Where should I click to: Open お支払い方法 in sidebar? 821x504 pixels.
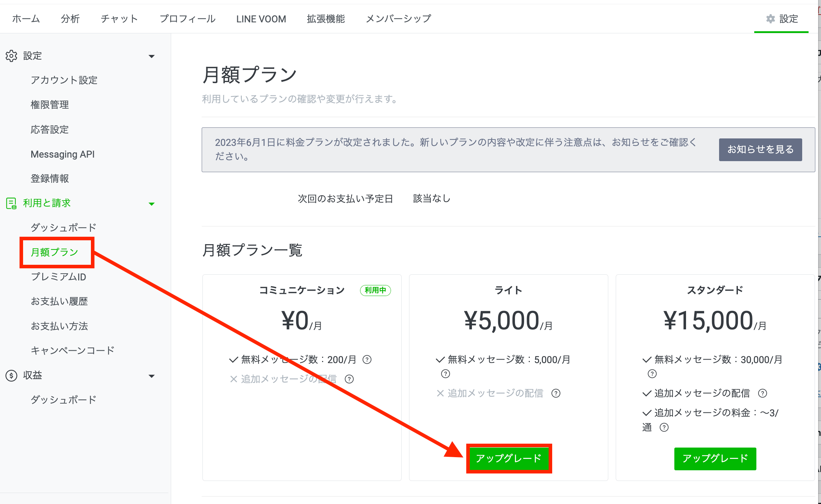click(59, 326)
